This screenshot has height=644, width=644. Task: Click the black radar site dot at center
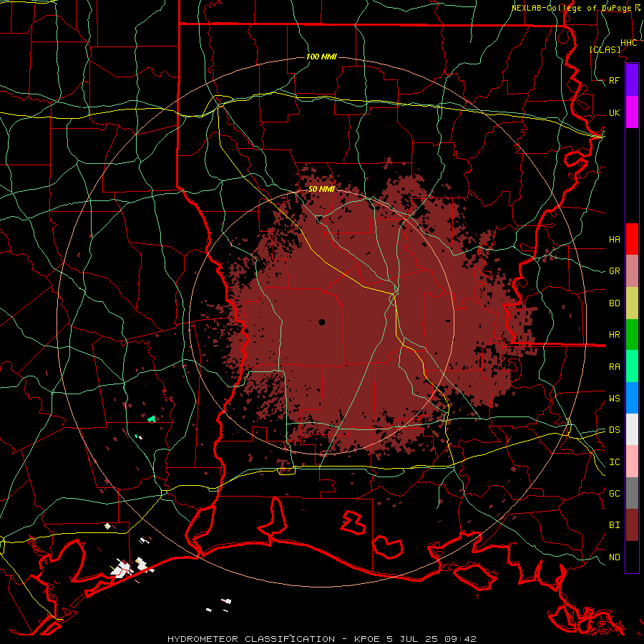tap(321, 323)
